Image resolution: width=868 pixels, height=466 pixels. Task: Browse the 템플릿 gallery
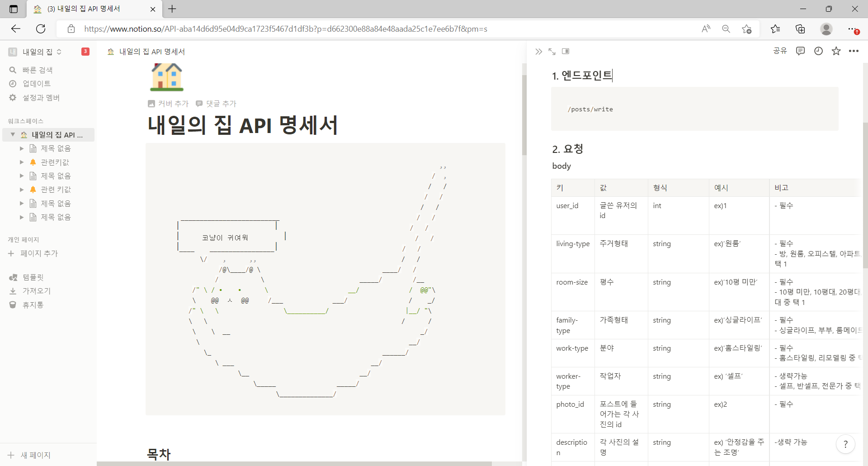click(32, 277)
